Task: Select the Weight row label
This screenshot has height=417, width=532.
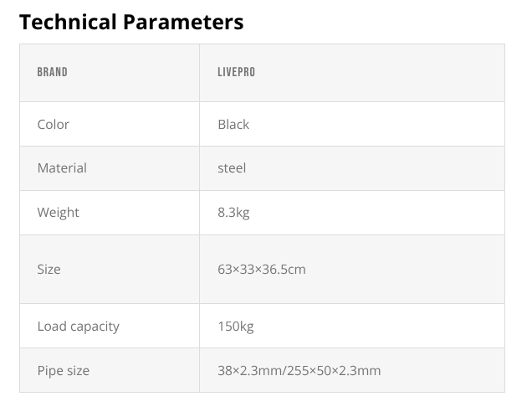Action: [x=58, y=212]
